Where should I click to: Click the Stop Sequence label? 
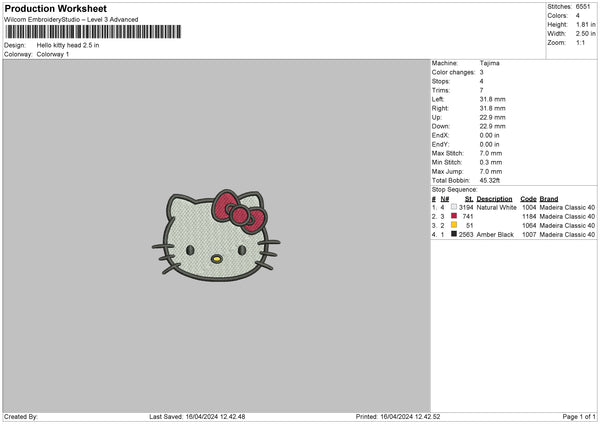[x=455, y=190]
